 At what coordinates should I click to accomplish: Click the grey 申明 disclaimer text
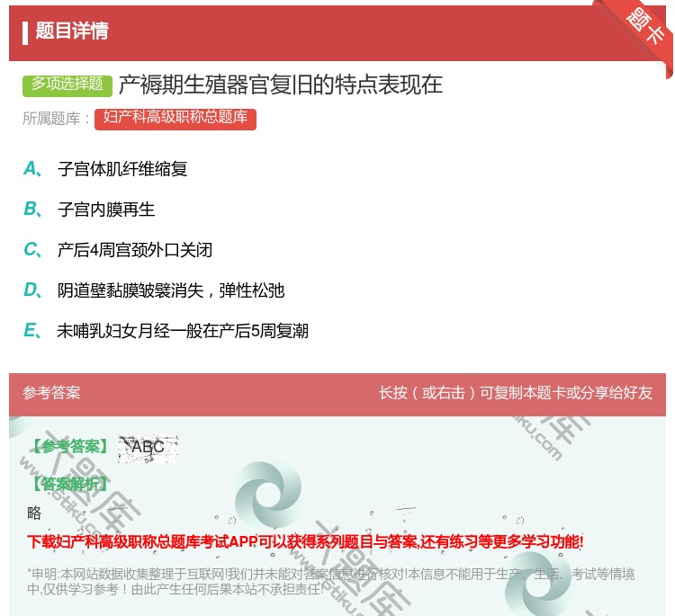click(x=330, y=581)
